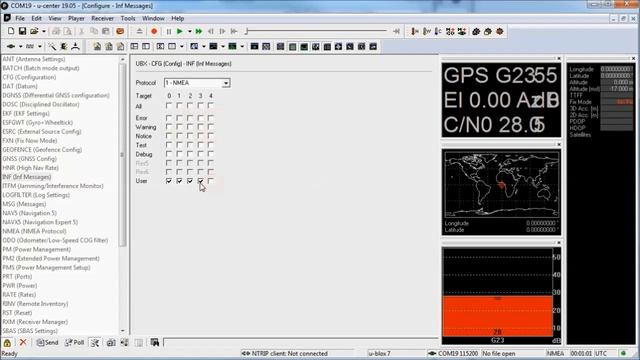The image size is (640, 360).
Task: Open the Help menu
Action: coord(178,18)
